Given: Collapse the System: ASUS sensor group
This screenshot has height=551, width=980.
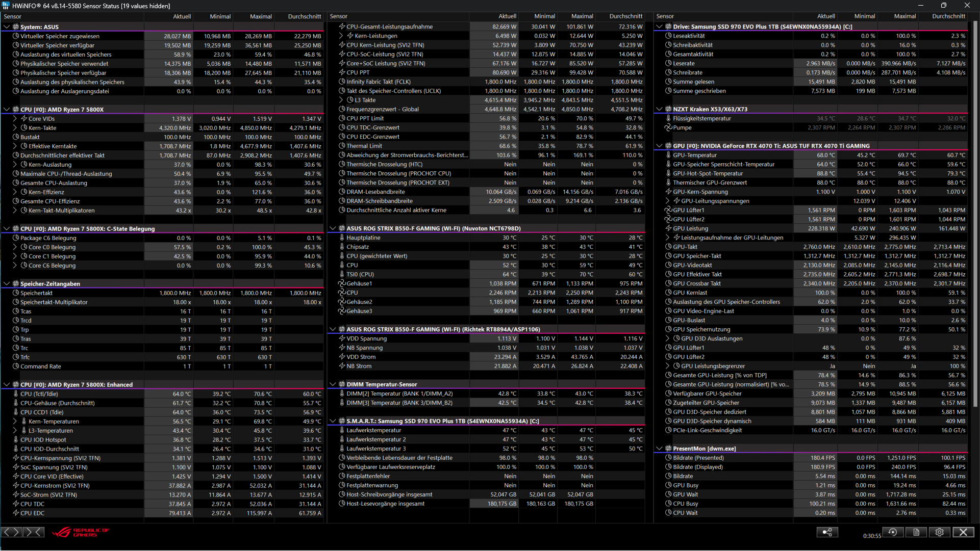Looking at the screenshot, I should 7,27.
